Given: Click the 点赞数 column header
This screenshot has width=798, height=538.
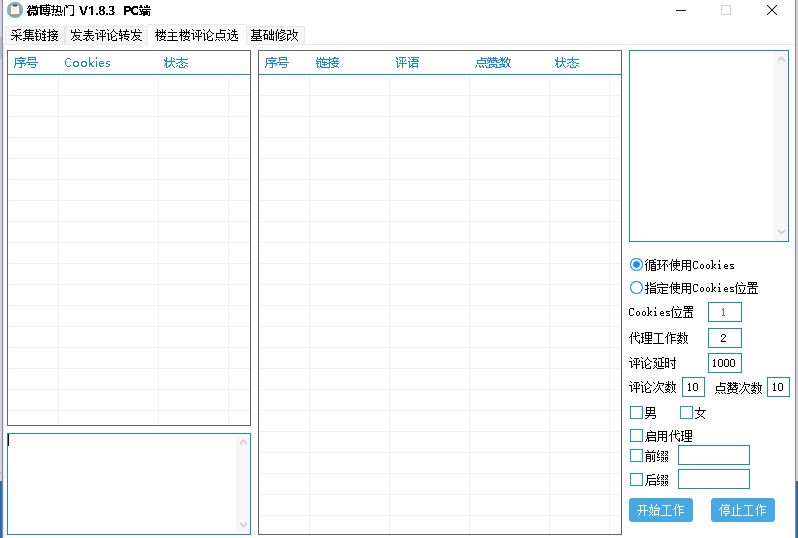Looking at the screenshot, I should point(493,63).
